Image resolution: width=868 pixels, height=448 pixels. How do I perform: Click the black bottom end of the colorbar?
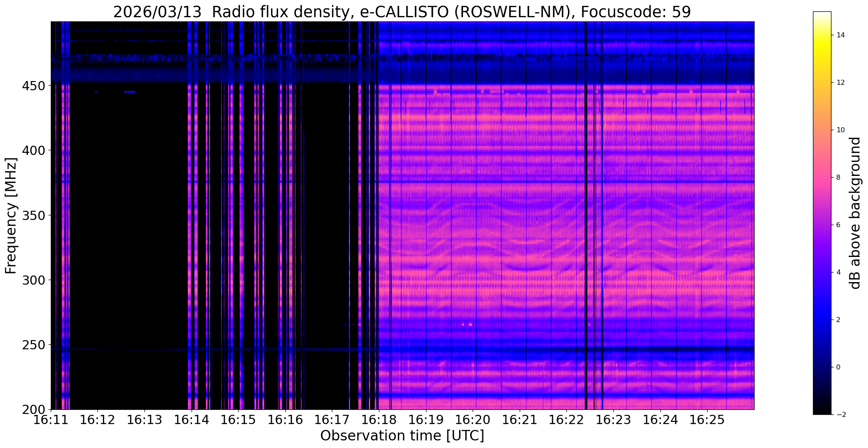(822, 411)
